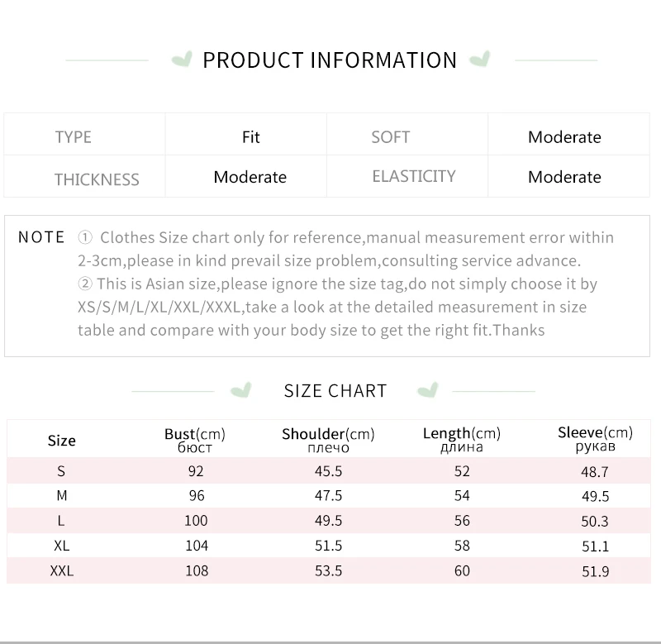Click the S size row label
Image resolution: width=661 pixels, height=644 pixels.
click(x=61, y=471)
